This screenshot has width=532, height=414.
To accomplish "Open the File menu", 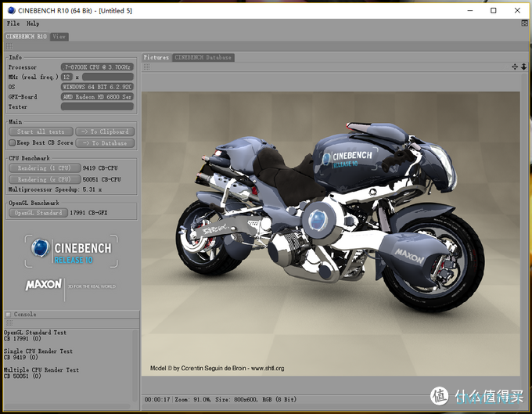I will click(13, 23).
